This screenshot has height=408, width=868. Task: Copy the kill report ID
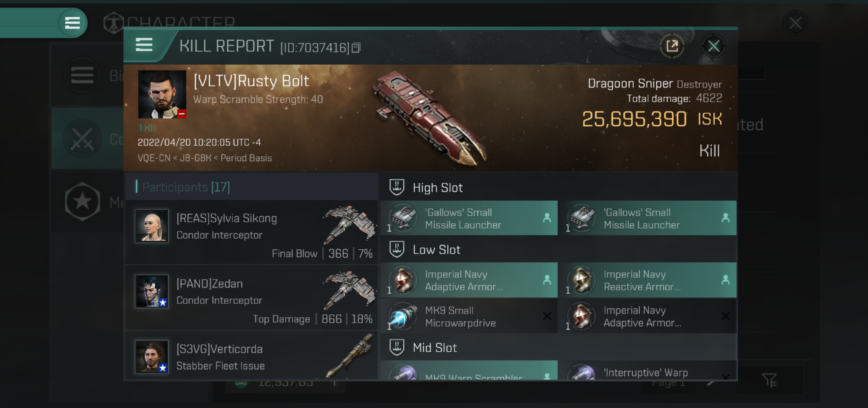[356, 48]
